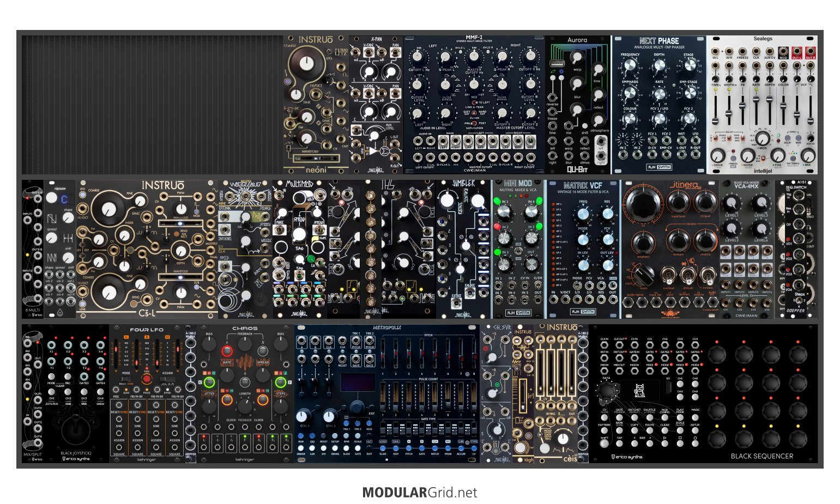Click the RES knob on Matrix VCF
The image size is (840, 504).
click(x=608, y=215)
